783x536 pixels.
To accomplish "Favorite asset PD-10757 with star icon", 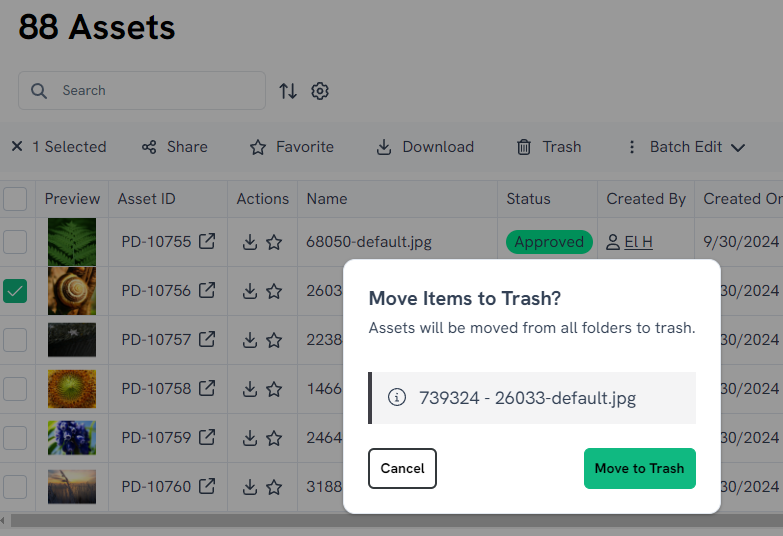I will click(274, 340).
